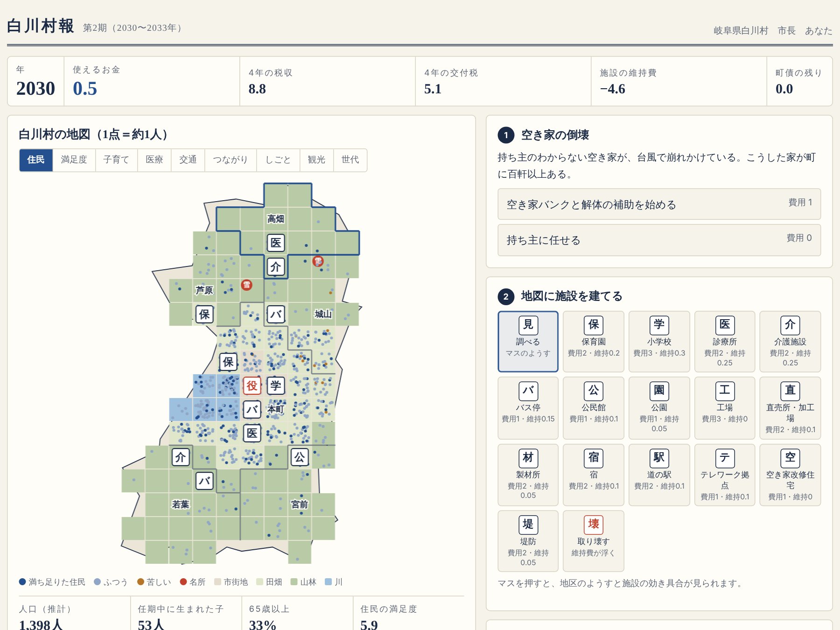
Task: Select the 取り壊す demolish card
Action: point(594,541)
